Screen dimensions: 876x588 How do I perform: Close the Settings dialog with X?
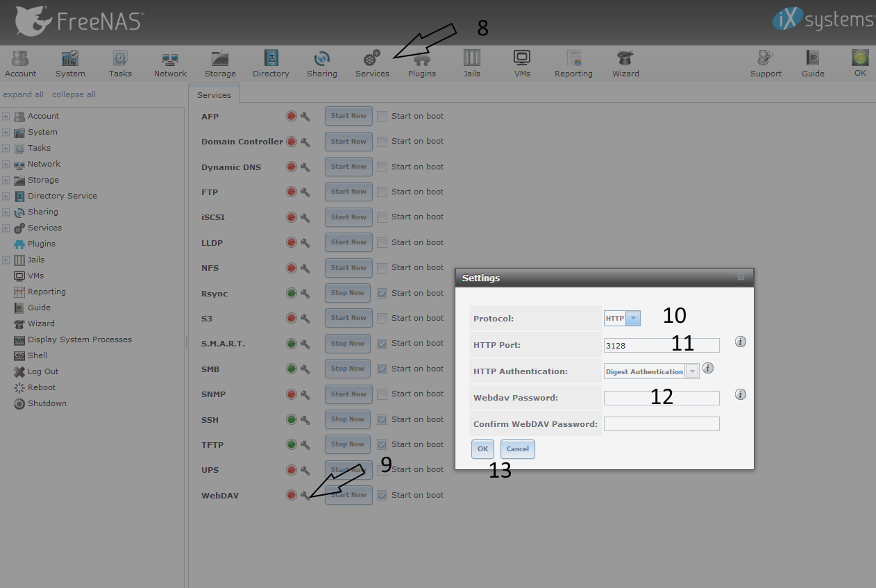click(741, 277)
